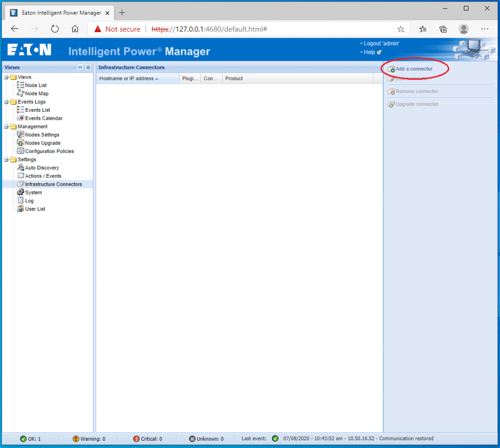Click the Log item in Settings
The height and width of the screenshot is (448, 500).
29,201
